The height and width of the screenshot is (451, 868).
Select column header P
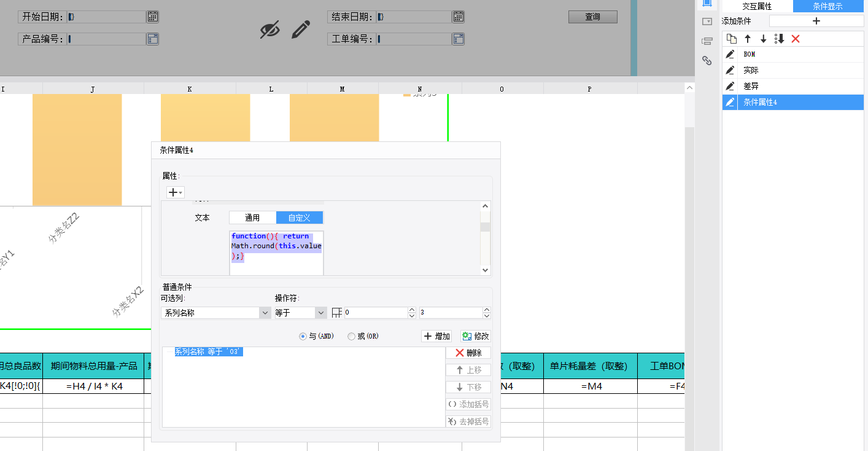(590, 89)
